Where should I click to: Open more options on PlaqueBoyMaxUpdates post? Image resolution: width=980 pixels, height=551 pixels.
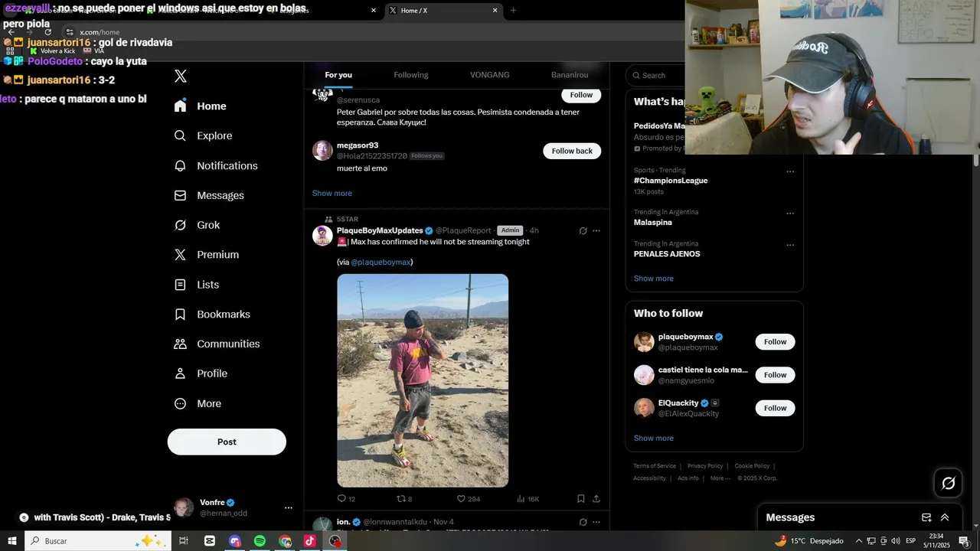click(x=596, y=230)
